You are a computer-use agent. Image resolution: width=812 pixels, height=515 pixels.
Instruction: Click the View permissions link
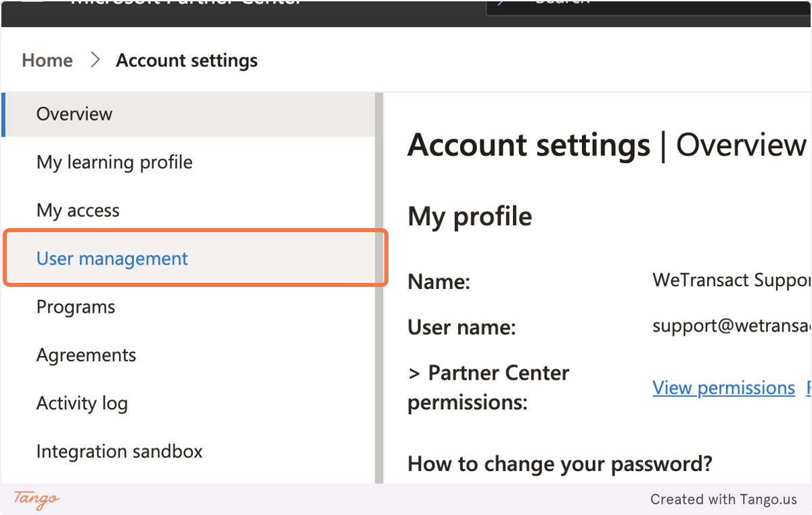(x=723, y=388)
